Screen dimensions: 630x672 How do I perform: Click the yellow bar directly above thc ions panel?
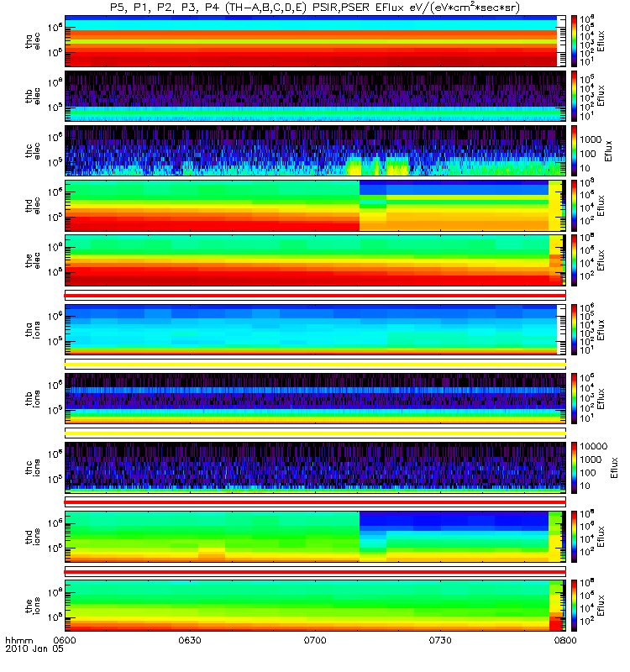pyautogui.click(x=315, y=433)
